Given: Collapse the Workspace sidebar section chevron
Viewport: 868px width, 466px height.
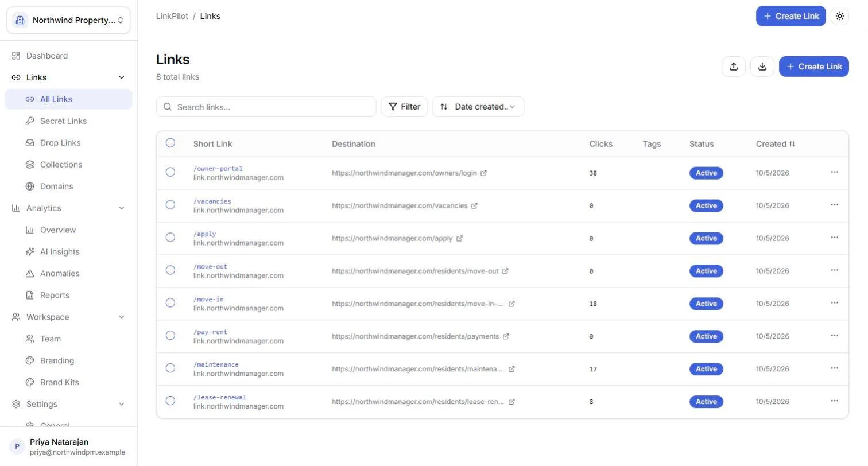Looking at the screenshot, I should (x=121, y=317).
